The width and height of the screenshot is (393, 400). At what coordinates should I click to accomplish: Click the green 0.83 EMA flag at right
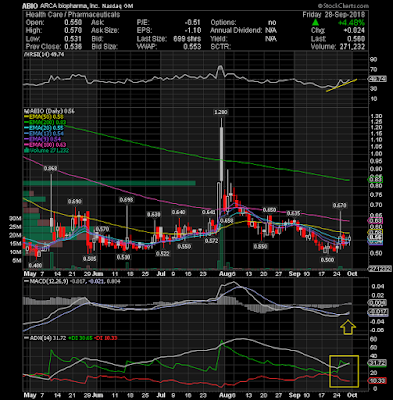pyautogui.click(x=374, y=180)
